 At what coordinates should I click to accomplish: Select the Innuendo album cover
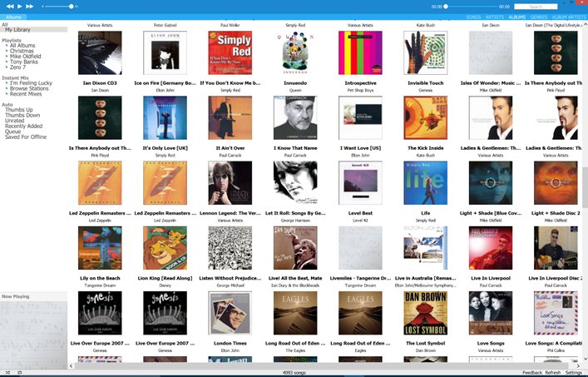pos(295,53)
